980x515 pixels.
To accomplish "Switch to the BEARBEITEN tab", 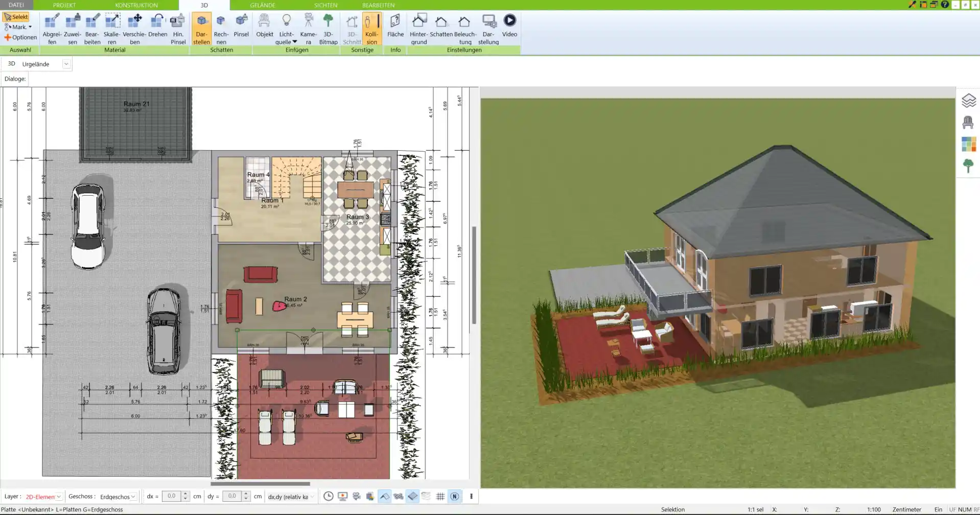I will [x=378, y=5].
